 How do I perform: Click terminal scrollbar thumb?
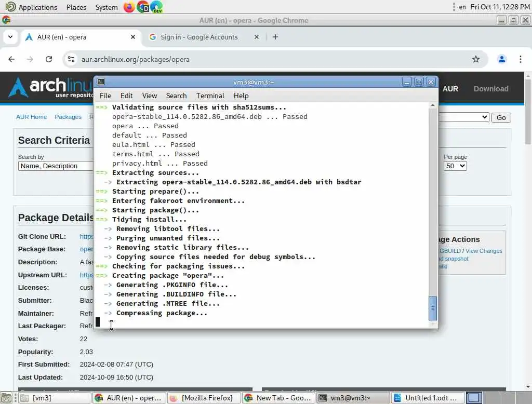[x=433, y=308]
